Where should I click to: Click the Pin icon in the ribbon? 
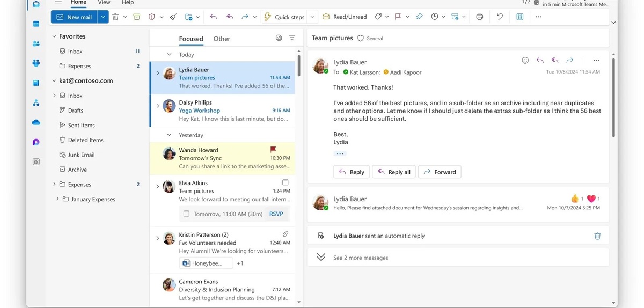(x=419, y=17)
